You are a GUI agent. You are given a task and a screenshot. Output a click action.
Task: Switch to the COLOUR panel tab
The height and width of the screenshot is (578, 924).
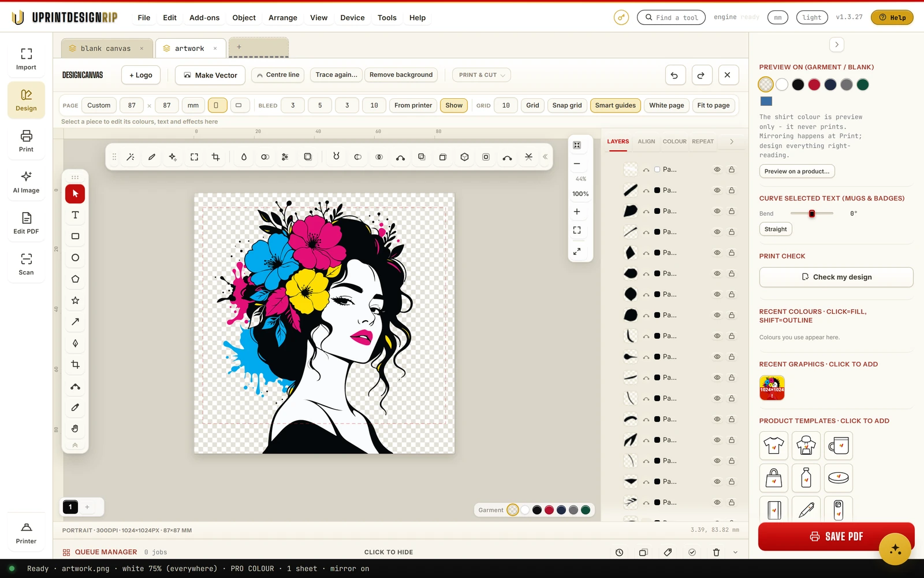tap(675, 142)
